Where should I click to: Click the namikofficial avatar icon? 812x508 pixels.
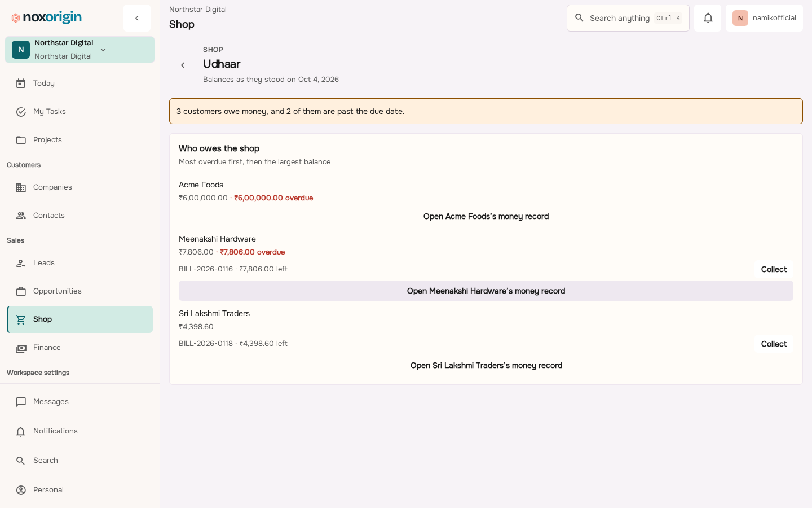click(x=740, y=18)
